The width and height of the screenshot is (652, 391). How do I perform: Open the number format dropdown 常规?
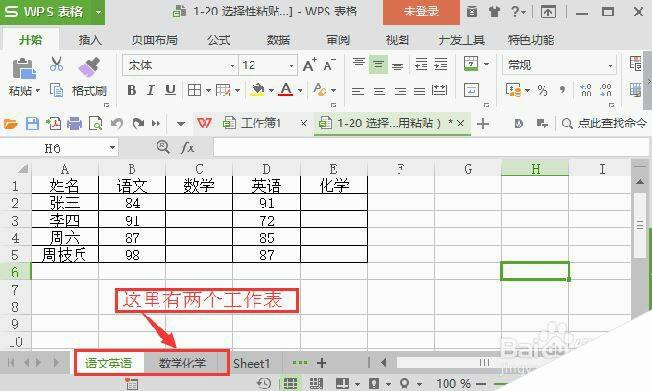pos(610,66)
